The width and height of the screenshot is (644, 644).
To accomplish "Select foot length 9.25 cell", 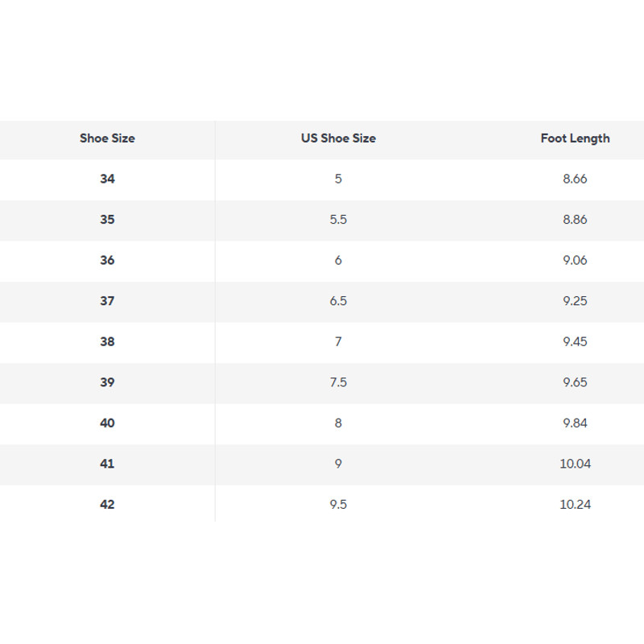I will coord(575,301).
